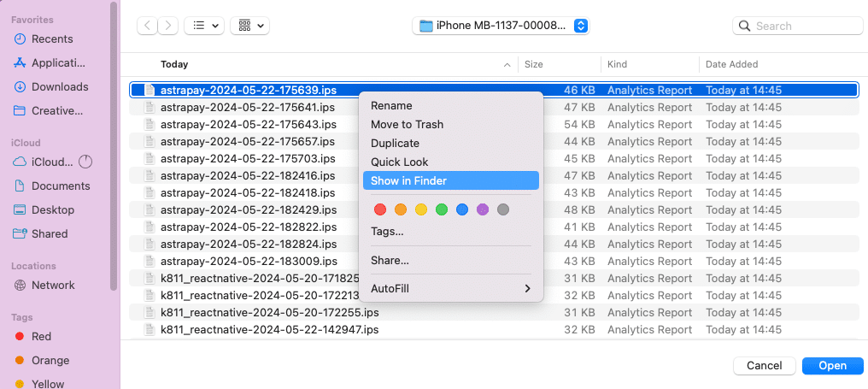The width and height of the screenshot is (868, 389).
Task: Select Network under Locations
Action: pos(53,285)
